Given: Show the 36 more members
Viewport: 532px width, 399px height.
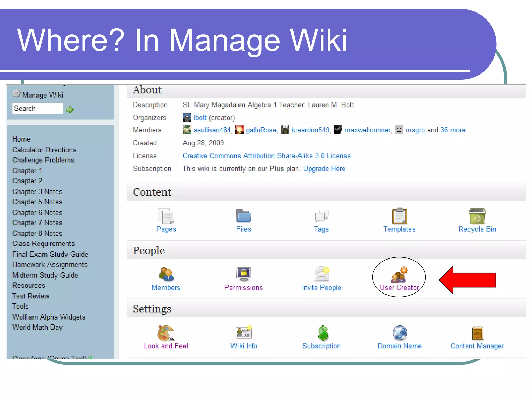Looking at the screenshot, I should coord(453,130).
